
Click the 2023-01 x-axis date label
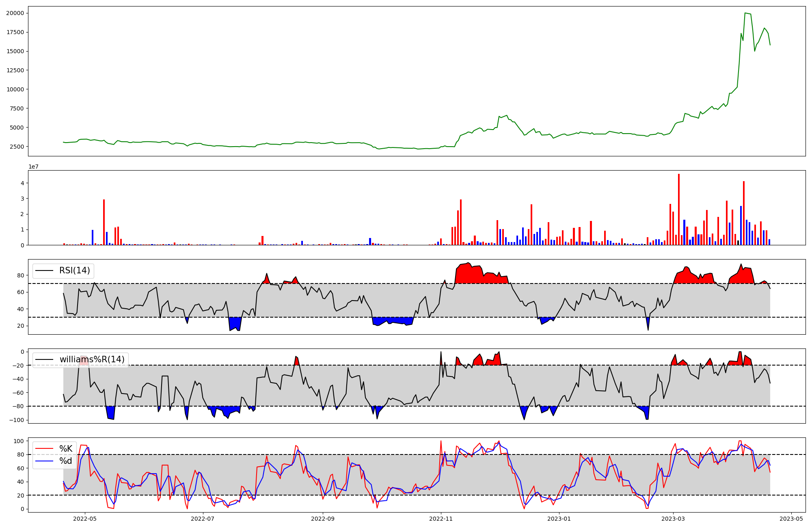tap(559, 519)
